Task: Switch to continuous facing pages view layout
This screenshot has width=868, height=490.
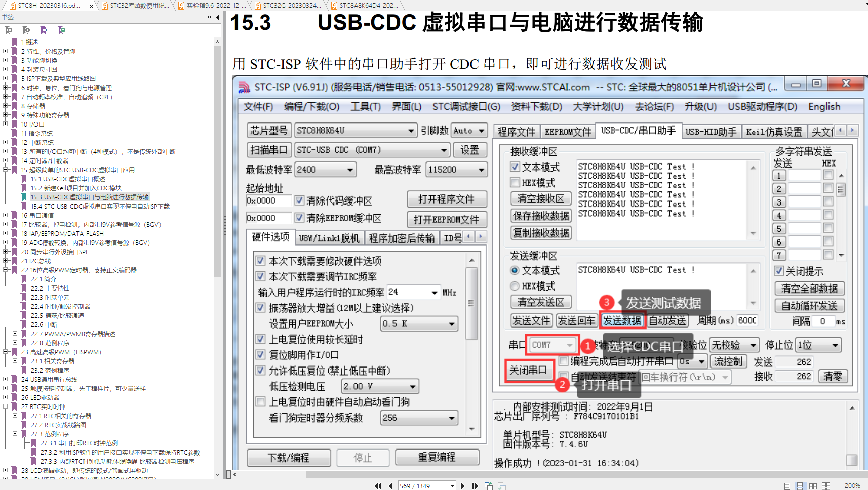Action: [x=826, y=486]
